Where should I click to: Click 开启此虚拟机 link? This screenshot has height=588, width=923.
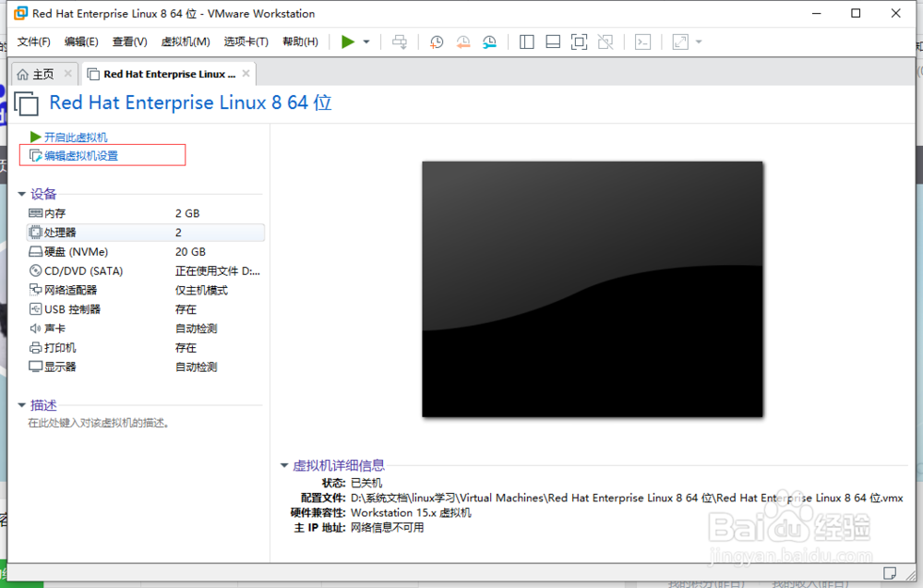76,138
